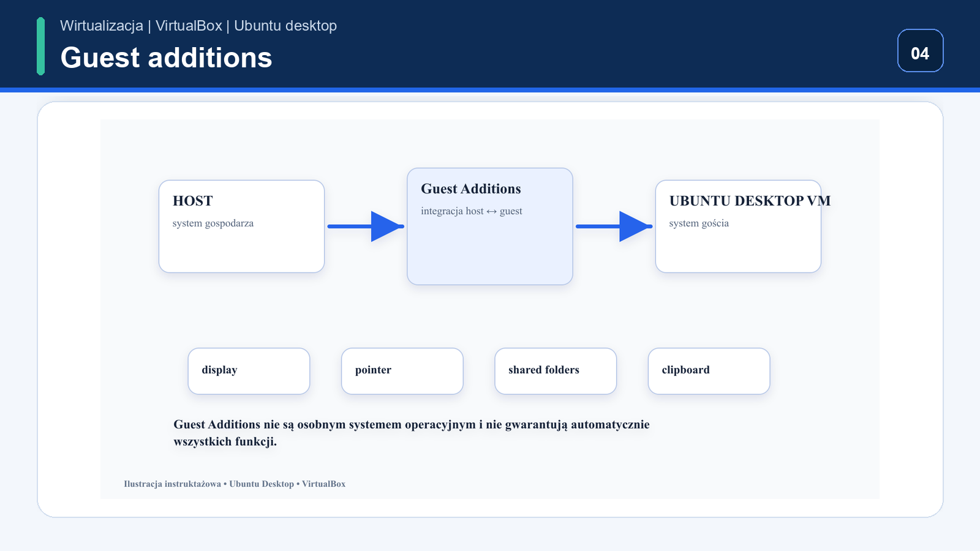Screen dimensions: 980x551
Task: Click the slide number 04 badge
Action: [920, 51]
